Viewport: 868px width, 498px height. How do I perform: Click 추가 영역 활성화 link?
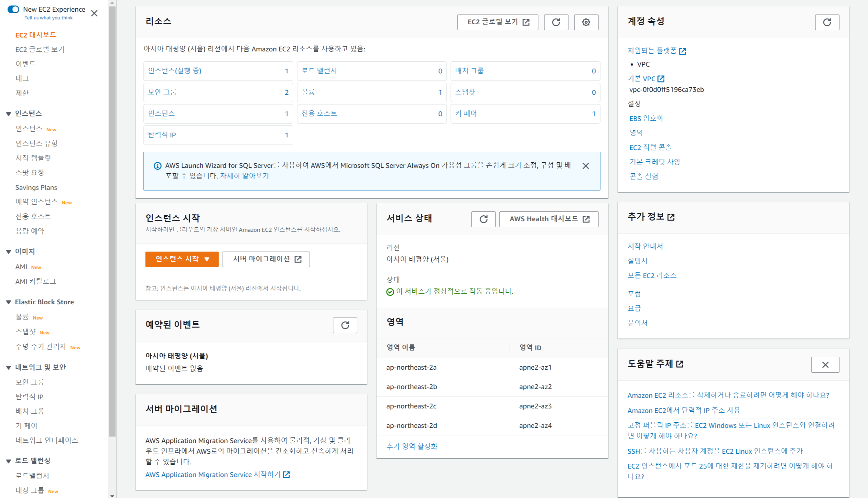tap(412, 447)
